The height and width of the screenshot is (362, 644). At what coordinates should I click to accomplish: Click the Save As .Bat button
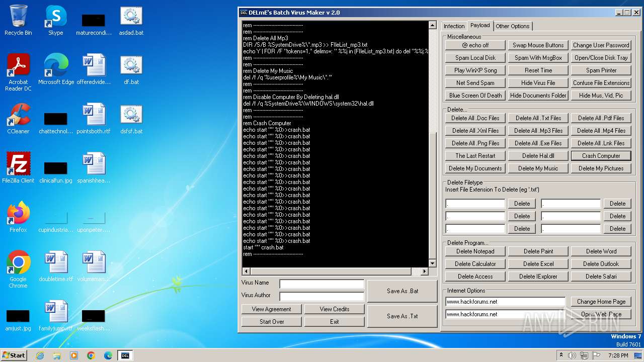click(x=403, y=291)
